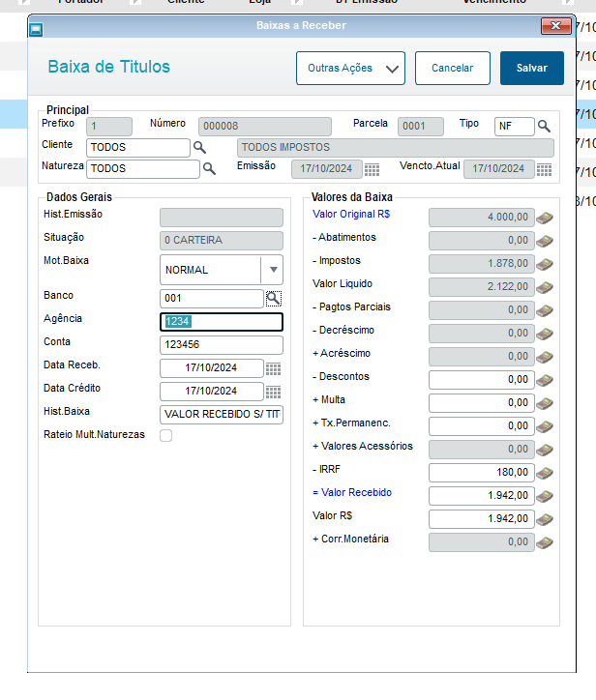Screen dimensions: 596x700
Task: Open the Data Crédito calendar picker
Action: coord(274,392)
